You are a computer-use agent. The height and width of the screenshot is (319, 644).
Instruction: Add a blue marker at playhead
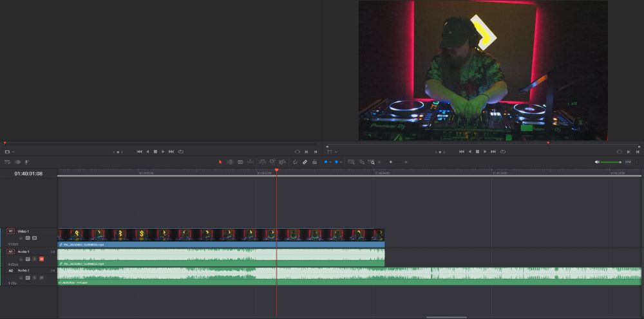point(336,162)
